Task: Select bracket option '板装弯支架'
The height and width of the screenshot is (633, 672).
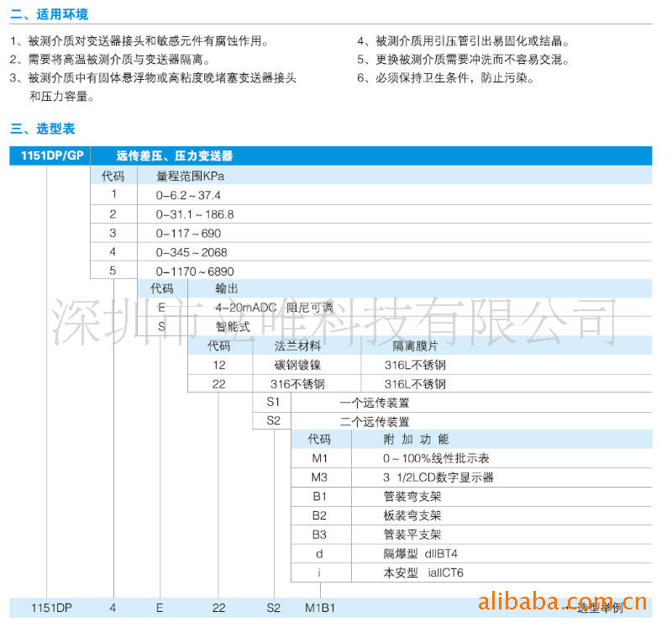Action: click(412, 515)
